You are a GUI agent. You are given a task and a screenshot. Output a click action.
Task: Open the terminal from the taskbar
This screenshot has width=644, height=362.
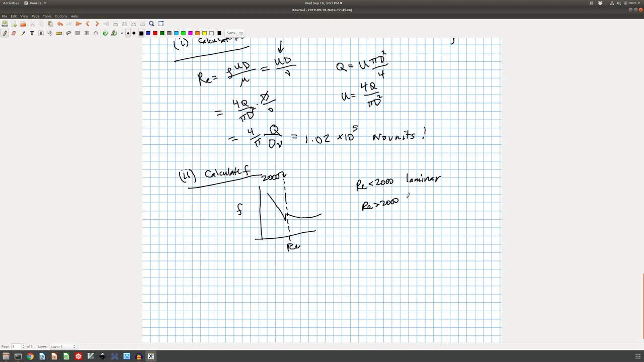[18, 356]
